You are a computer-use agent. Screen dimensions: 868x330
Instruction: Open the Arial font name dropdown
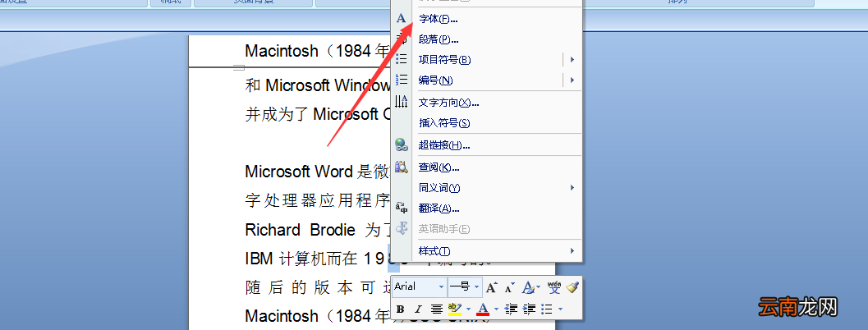[x=441, y=286]
